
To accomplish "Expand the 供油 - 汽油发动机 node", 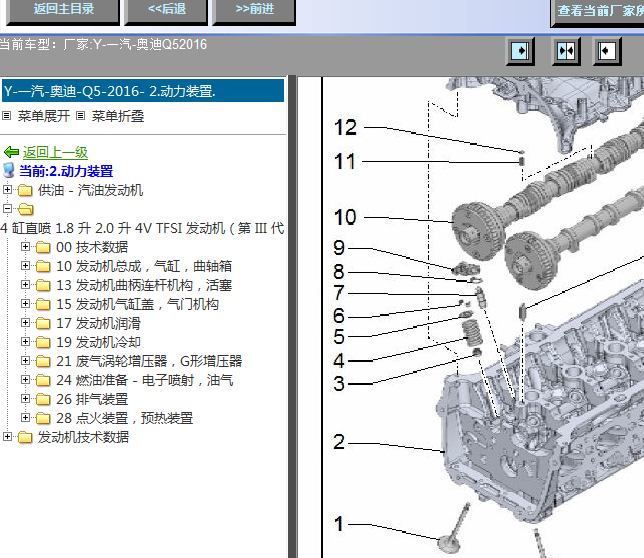I will (x=7, y=190).
